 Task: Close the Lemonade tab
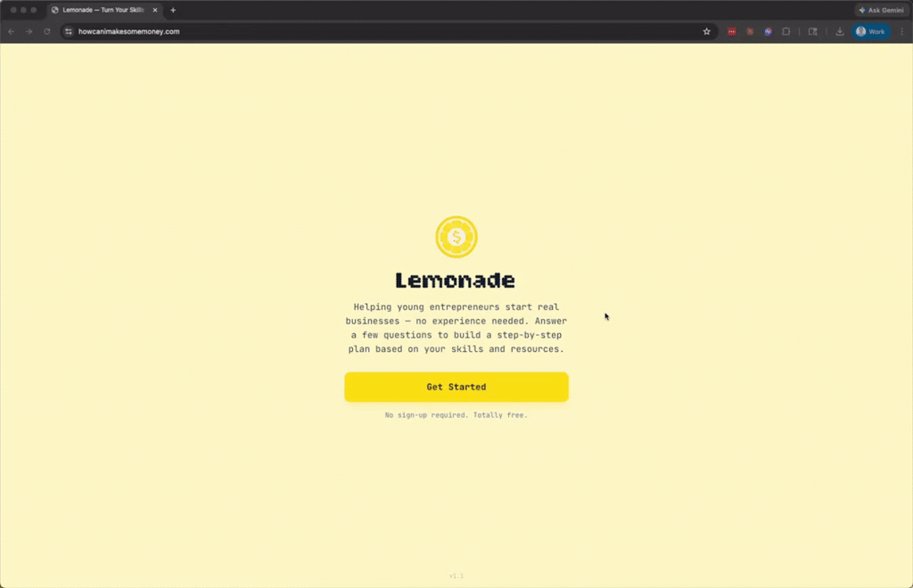click(155, 10)
